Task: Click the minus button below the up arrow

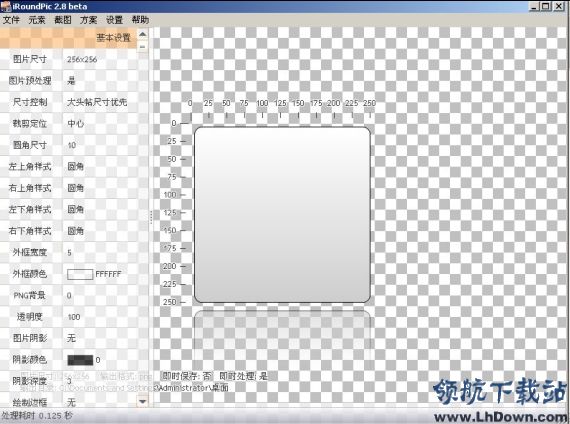Action: (x=142, y=47)
